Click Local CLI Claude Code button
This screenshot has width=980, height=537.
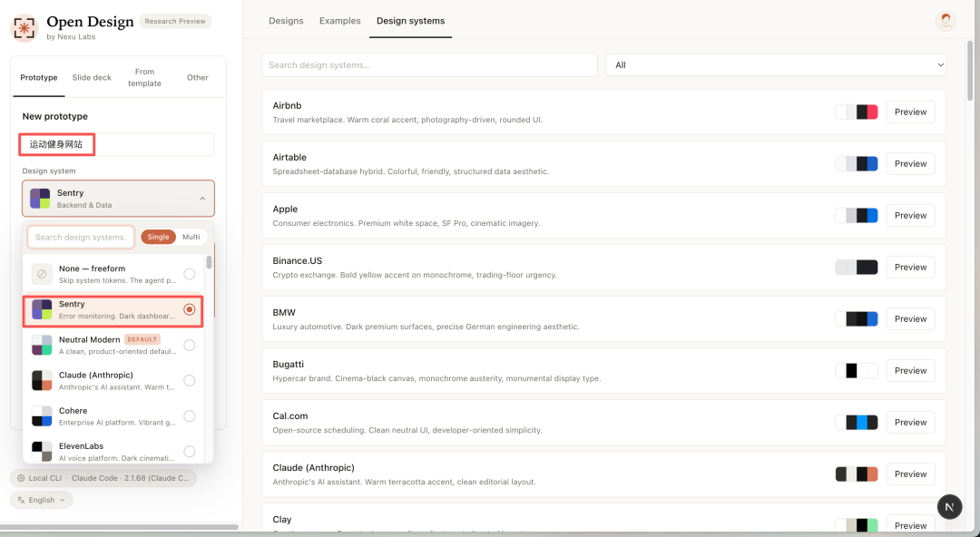[x=103, y=478]
